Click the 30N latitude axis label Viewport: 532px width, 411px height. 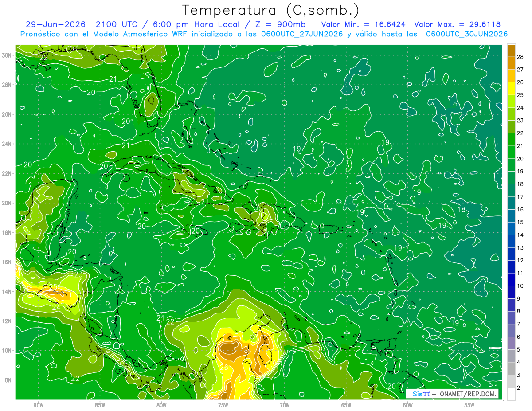(7, 55)
